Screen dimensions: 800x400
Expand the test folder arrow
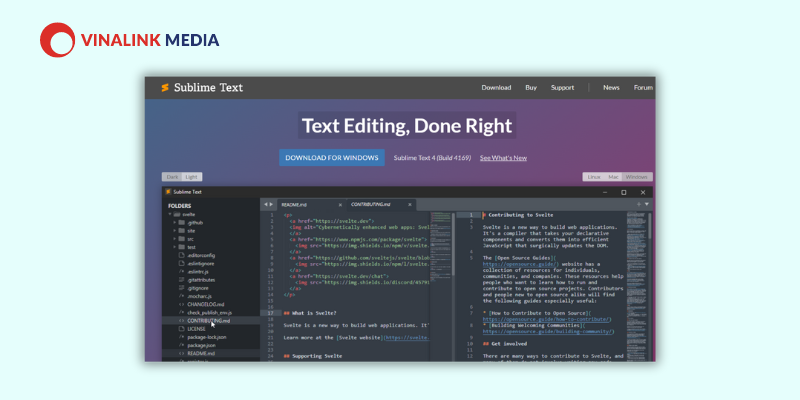point(174,247)
